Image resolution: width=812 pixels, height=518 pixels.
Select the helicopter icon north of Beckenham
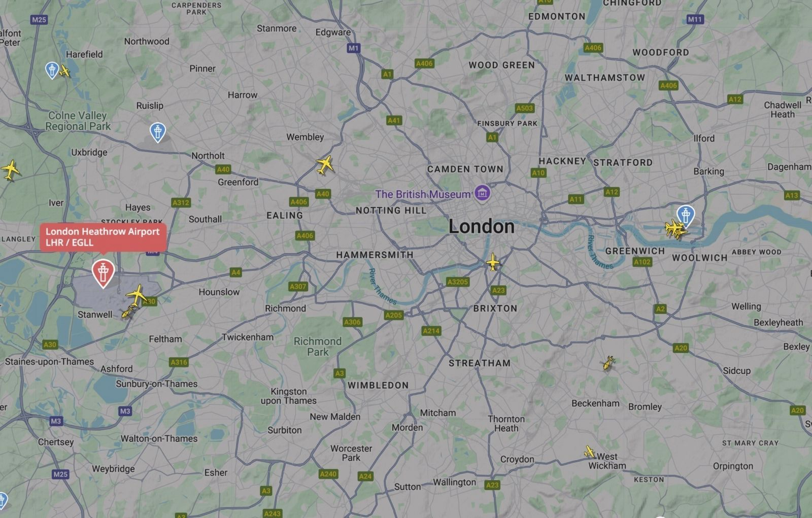(x=608, y=363)
